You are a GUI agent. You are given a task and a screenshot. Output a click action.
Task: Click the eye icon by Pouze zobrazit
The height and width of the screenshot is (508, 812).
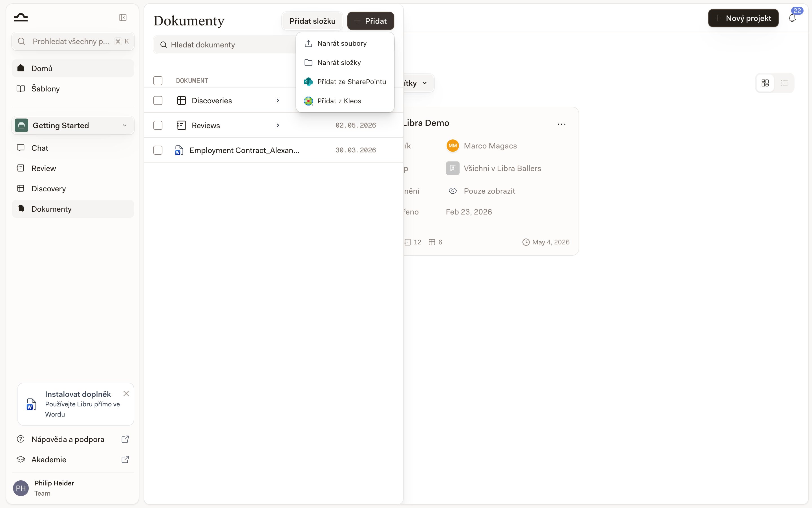click(453, 191)
